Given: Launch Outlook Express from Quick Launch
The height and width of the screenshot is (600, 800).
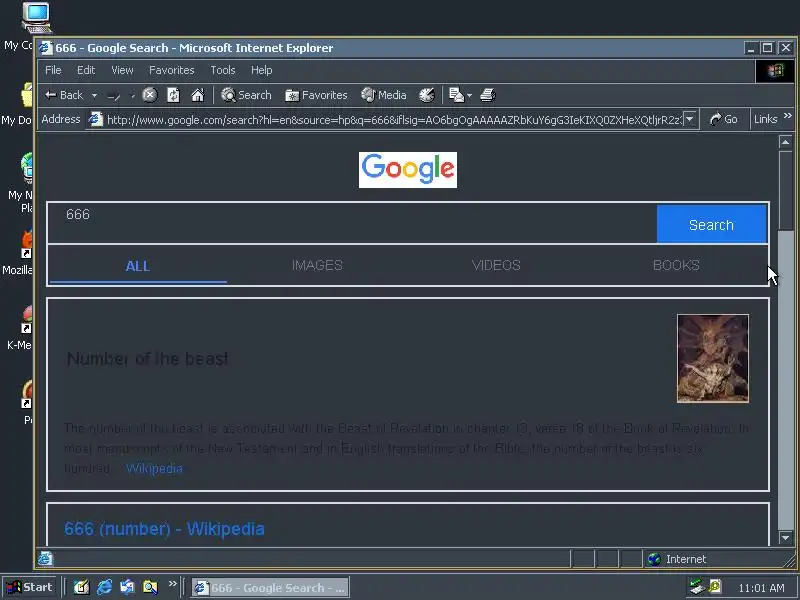Looking at the screenshot, I should [128, 587].
